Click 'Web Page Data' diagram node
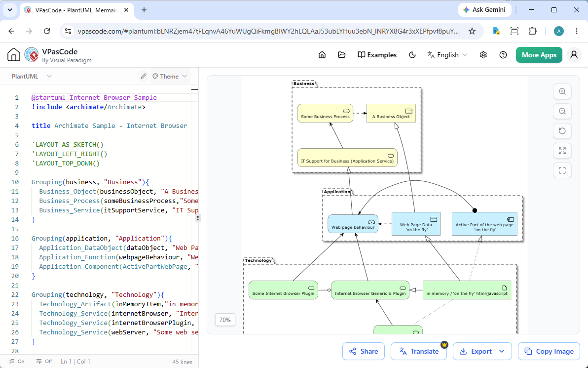 tap(416, 224)
